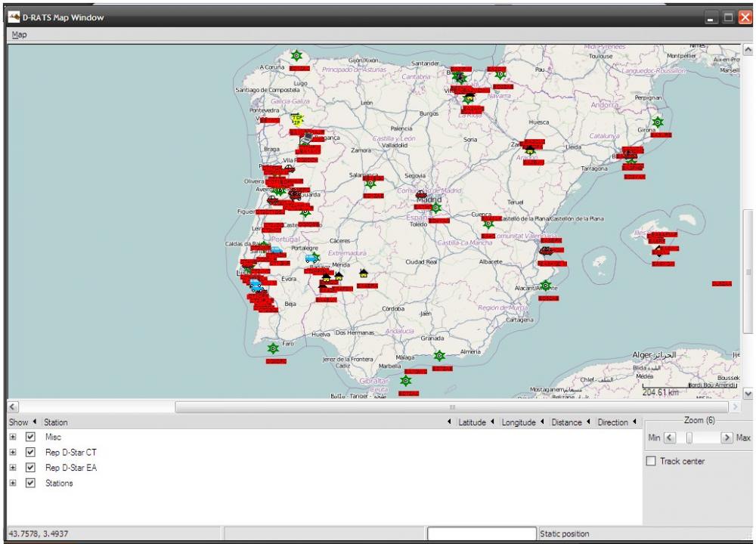Image resolution: width=756 pixels, height=544 pixels.
Task: Click the yellow TCP/IP station icon near Vigo
Action: [x=296, y=119]
